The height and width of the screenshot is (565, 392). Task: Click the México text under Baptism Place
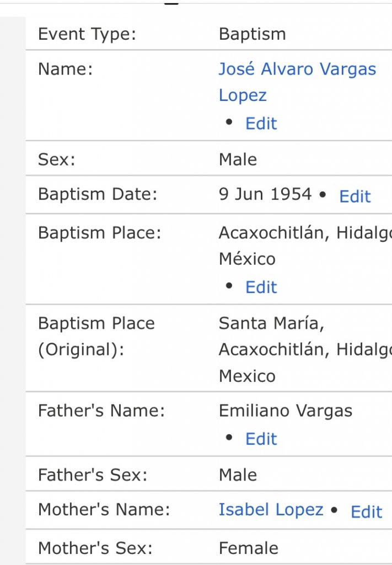point(246,259)
